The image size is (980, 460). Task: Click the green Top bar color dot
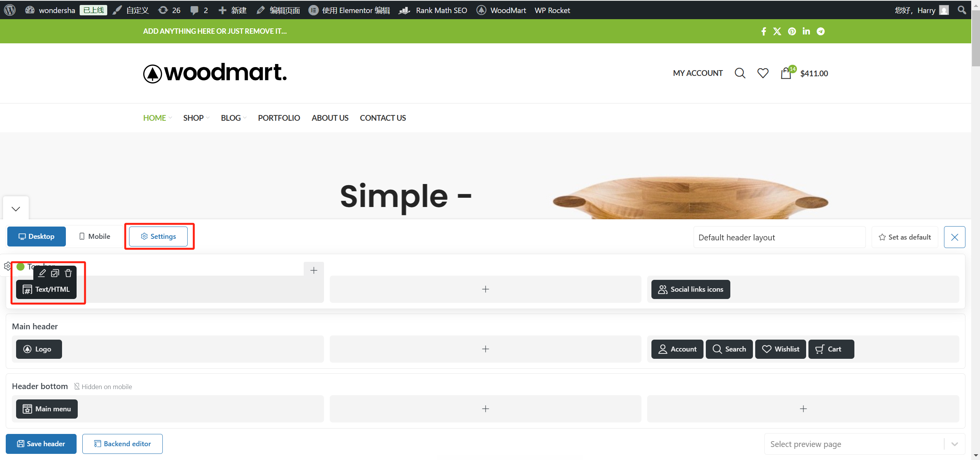point(21,266)
